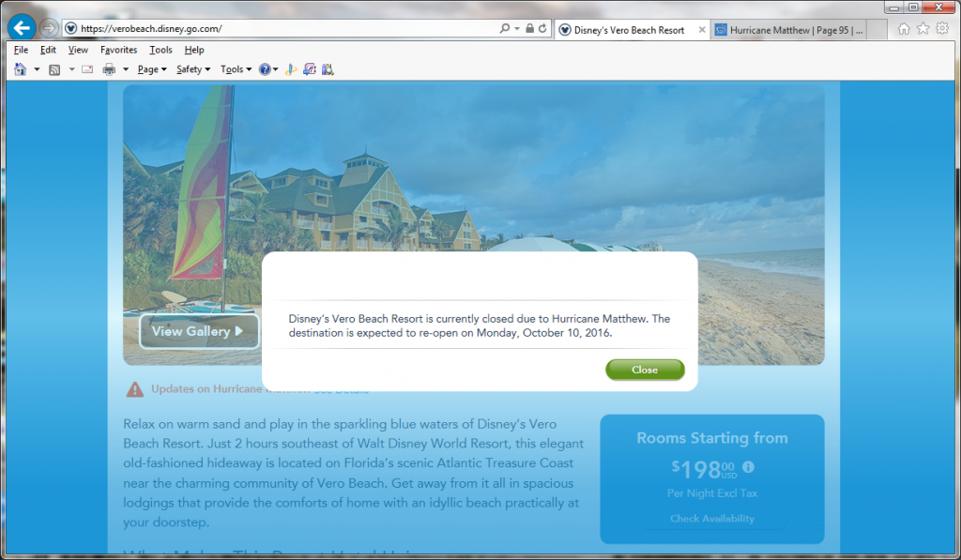Image resolution: width=961 pixels, height=560 pixels.
Task: Click the browser Back arrow button
Action: pyautogui.click(x=21, y=28)
